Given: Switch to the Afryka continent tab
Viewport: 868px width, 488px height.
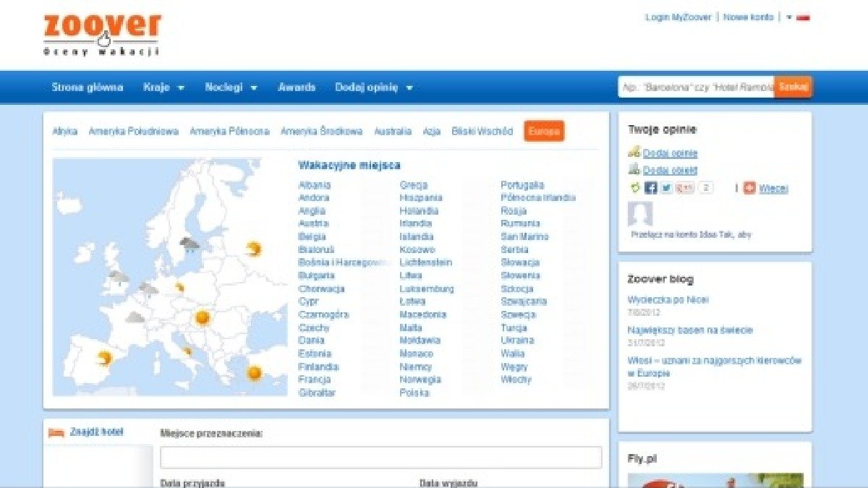Looking at the screenshot, I should pyautogui.click(x=65, y=132).
